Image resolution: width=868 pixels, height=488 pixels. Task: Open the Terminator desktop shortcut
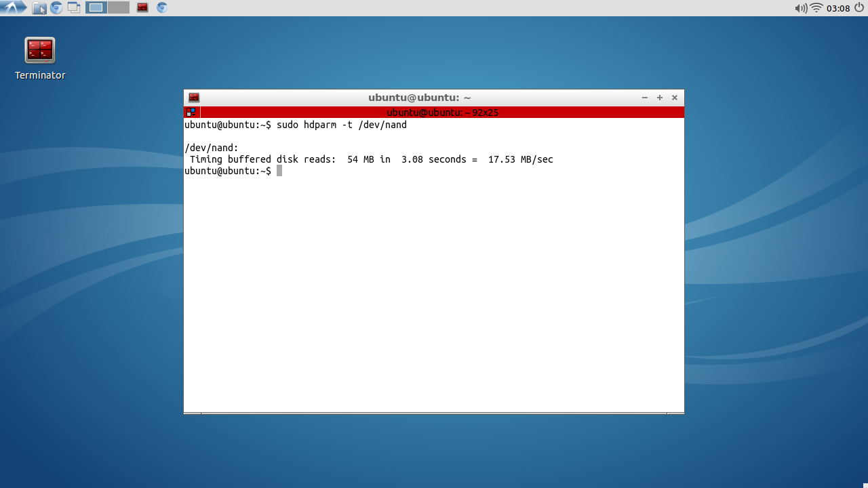point(40,59)
